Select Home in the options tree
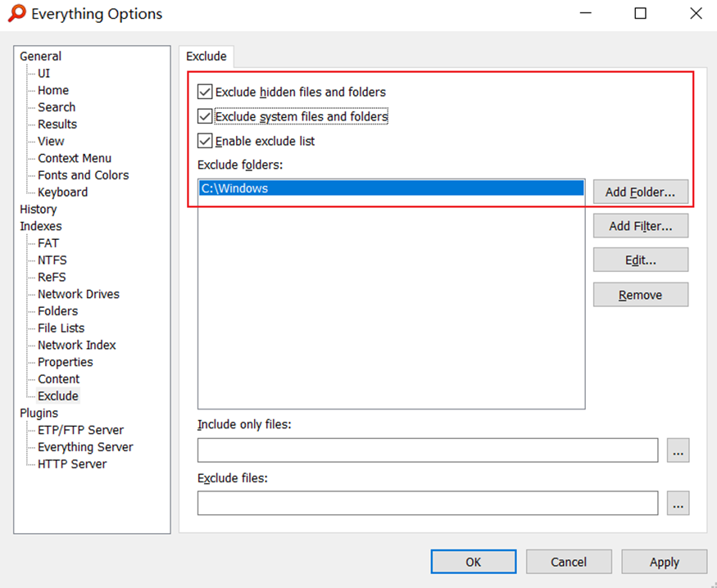Image resolution: width=717 pixels, height=588 pixels. pyautogui.click(x=53, y=90)
